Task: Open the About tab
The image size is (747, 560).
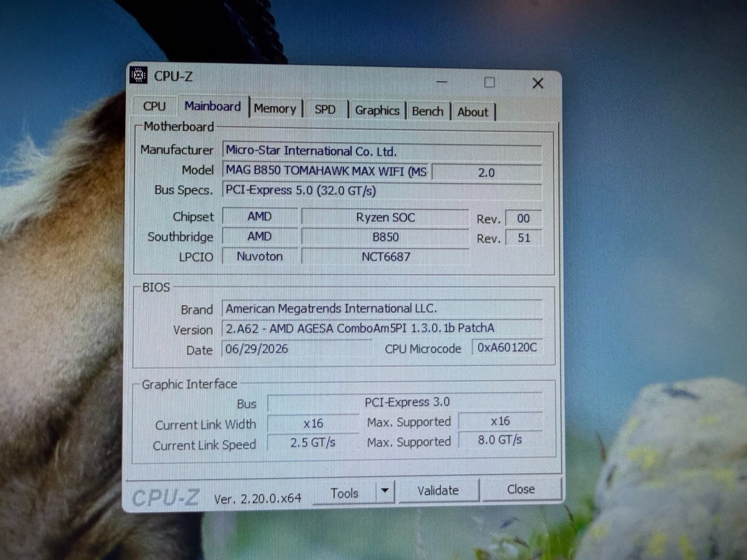Action: tap(473, 112)
